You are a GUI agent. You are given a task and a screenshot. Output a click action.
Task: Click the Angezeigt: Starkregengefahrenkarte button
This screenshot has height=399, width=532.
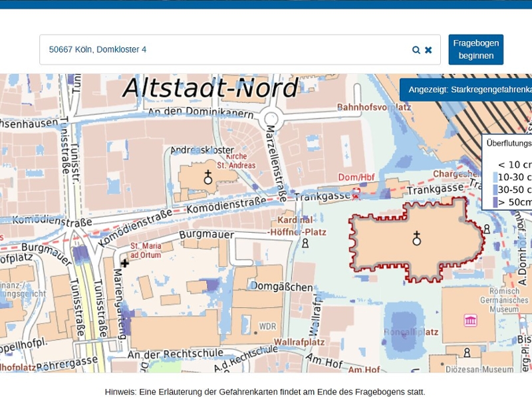coord(469,90)
